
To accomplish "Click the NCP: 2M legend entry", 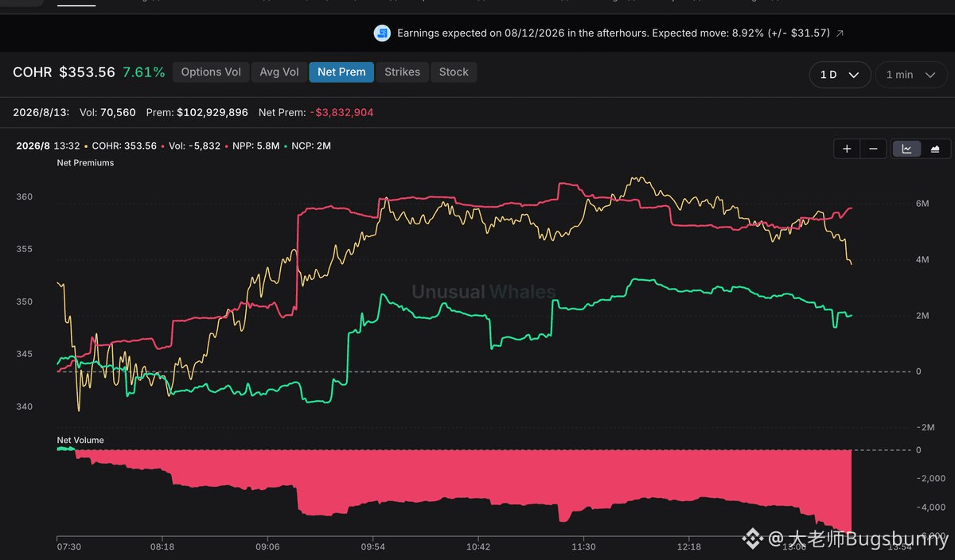I will (311, 146).
